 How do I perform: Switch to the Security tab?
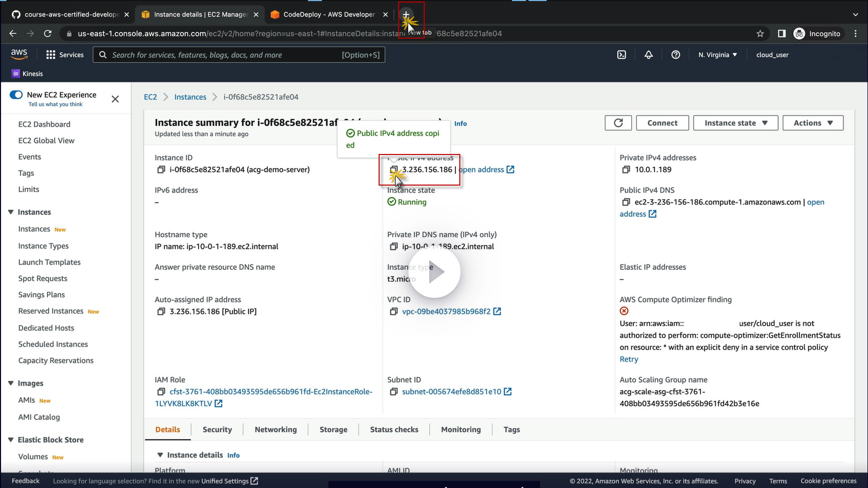click(x=217, y=430)
